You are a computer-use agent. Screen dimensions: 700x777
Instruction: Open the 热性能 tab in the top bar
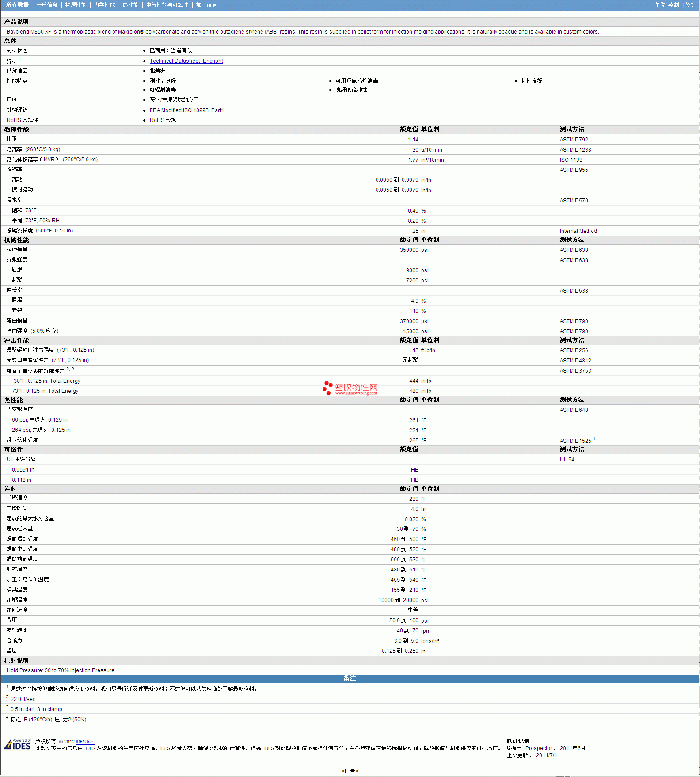tap(130, 5)
